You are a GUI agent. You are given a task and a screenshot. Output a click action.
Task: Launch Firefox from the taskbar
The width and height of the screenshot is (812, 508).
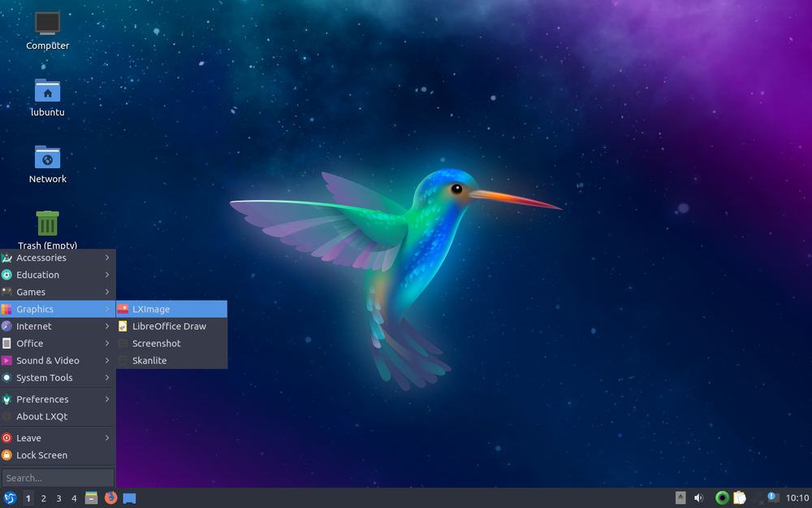[110, 498]
